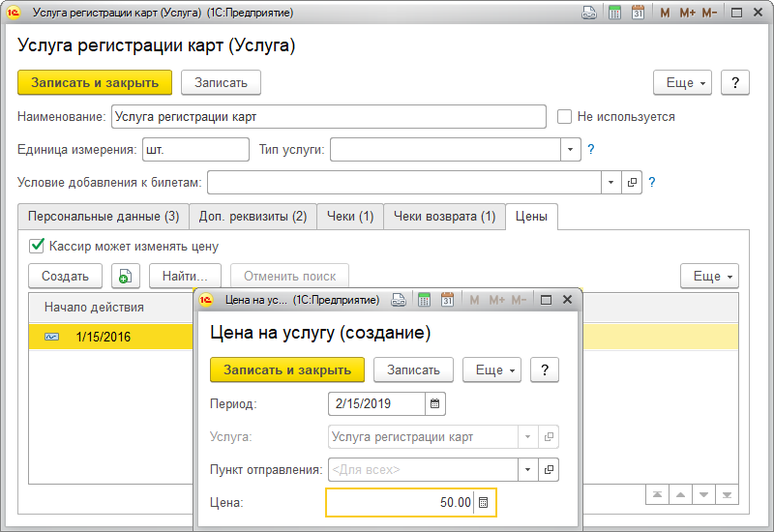Open calculator for Цена field
The width and height of the screenshot is (774, 532).
[x=484, y=503]
